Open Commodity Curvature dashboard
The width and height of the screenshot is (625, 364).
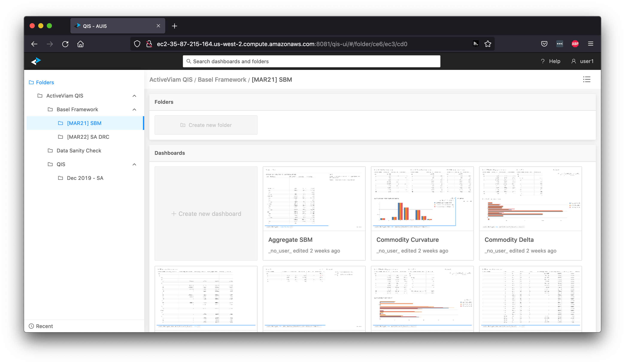click(422, 214)
